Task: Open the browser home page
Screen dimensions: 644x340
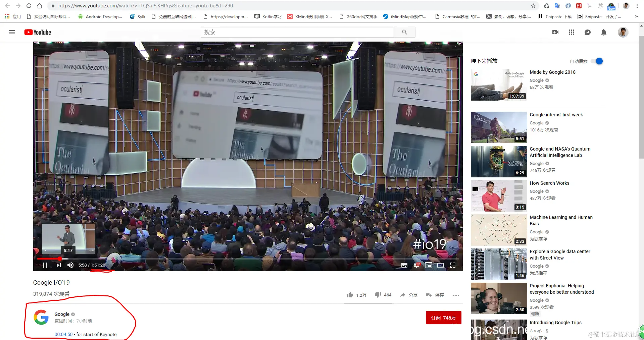Action: coord(40,6)
